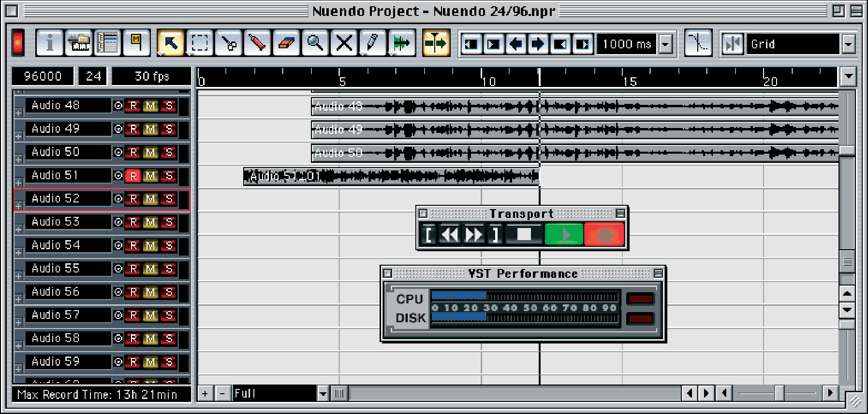
Task: Click the Audio 51_01 recorded clip
Action: click(391, 176)
